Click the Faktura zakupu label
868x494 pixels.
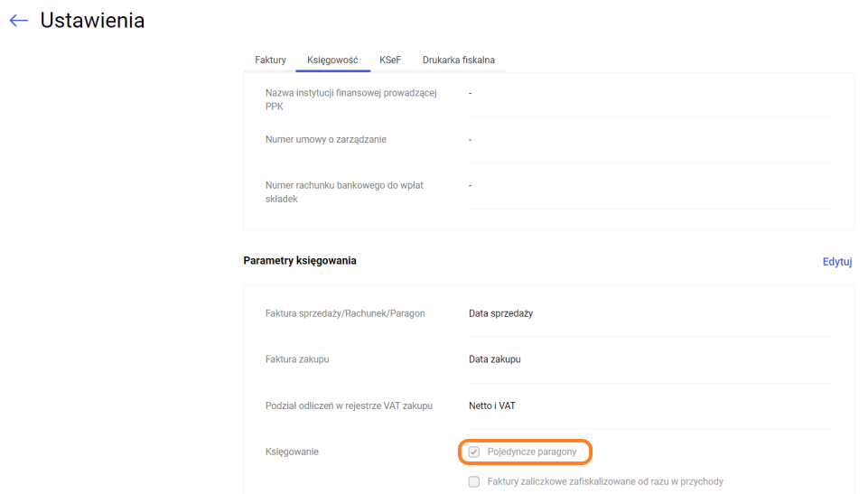(x=297, y=359)
